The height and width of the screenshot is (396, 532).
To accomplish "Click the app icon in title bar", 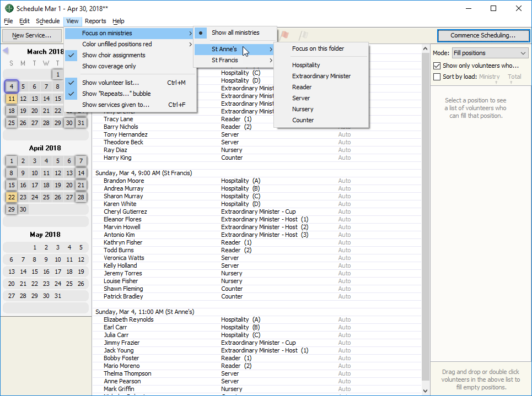I will coord(9,8).
